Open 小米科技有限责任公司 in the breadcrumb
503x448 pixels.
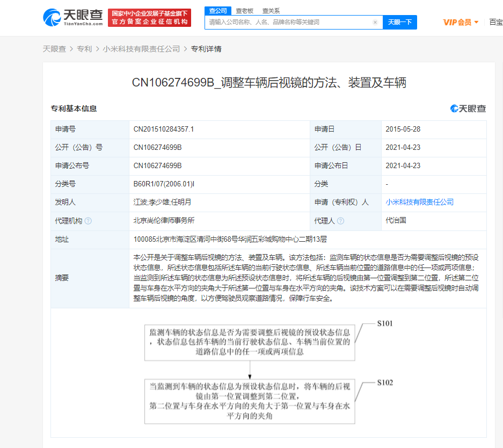[142, 49]
